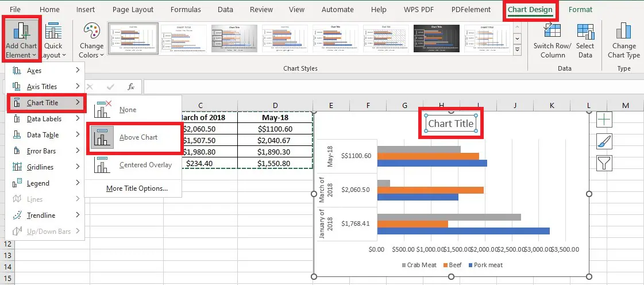
Task: Select row 13 header
Action: pyautogui.click(x=7, y=256)
